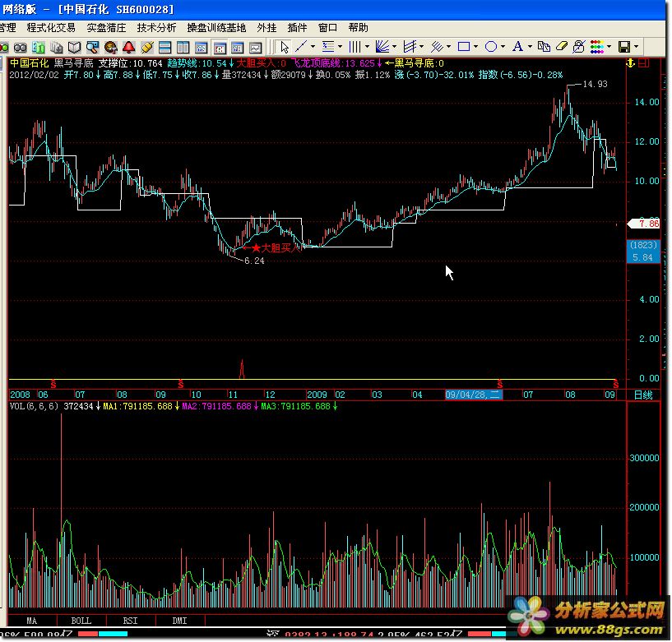The image size is (672, 642).
Task: Switch to the BOLL indicator tab
Action: (81, 621)
